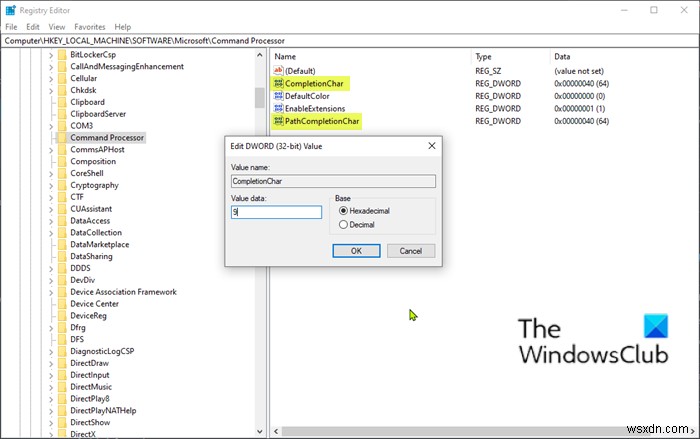
Task: Click the values pane horizontal scrollbar
Action: click(484, 431)
